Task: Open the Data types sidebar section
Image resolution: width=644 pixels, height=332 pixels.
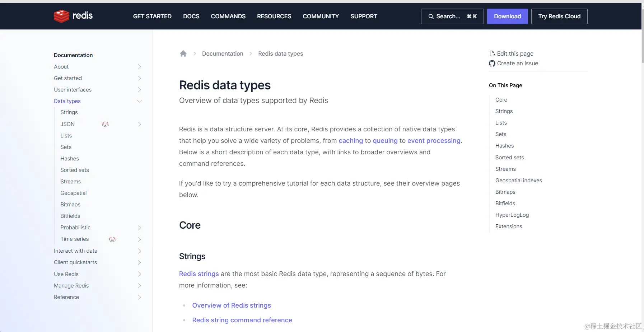Action: pyautogui.click(x=67, y=101)
